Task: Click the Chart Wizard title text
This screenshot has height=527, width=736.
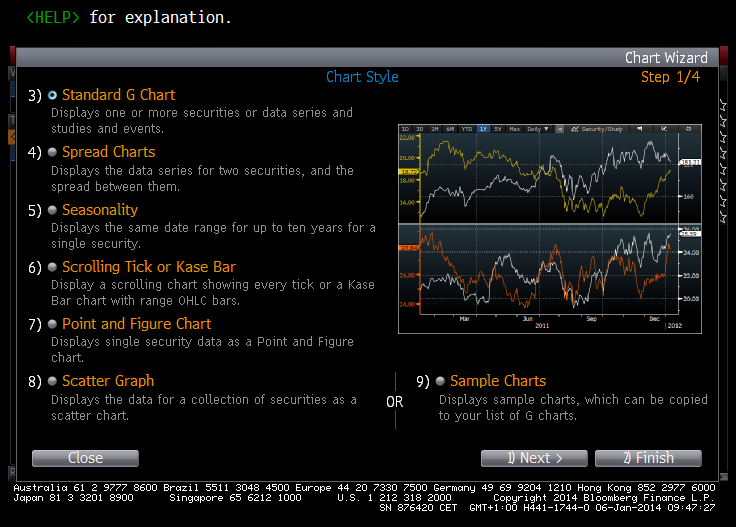Action: point(666,58)
